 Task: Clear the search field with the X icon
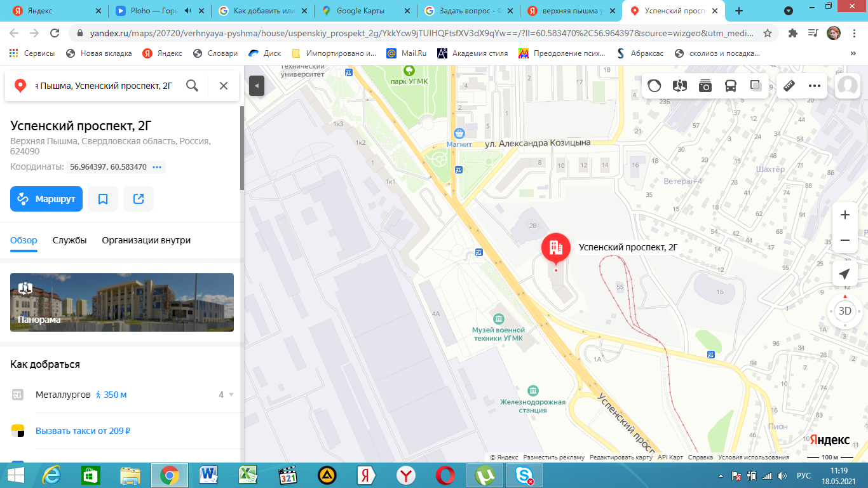tap(224, 86)
